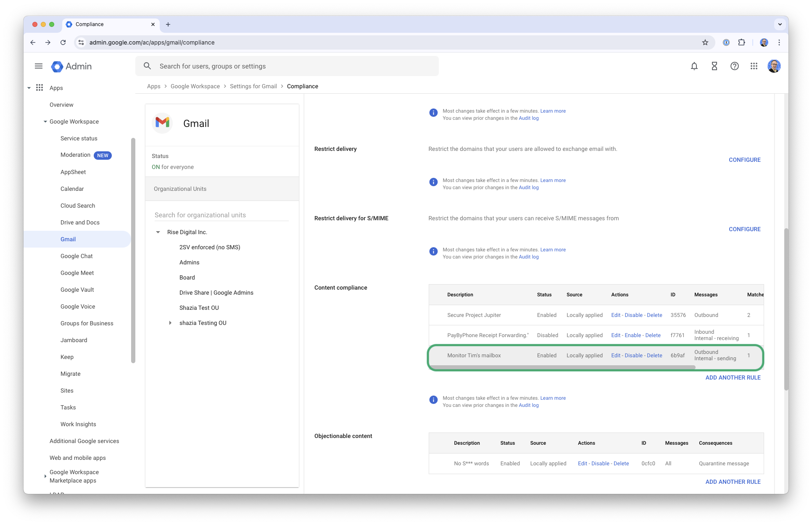The width and height of the screenshot is (812, 525).
Task: Click the apps grid icon beside Apps
Action: pyautogui.click(x=40, y=87)
